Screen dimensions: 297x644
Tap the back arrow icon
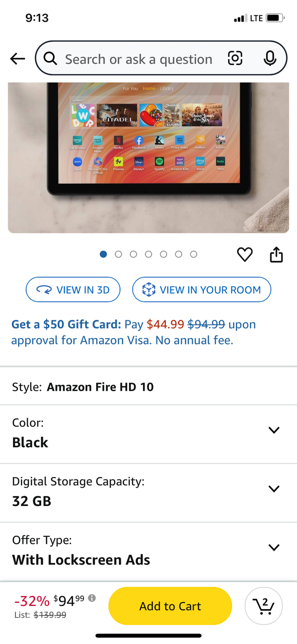point(18,59)
